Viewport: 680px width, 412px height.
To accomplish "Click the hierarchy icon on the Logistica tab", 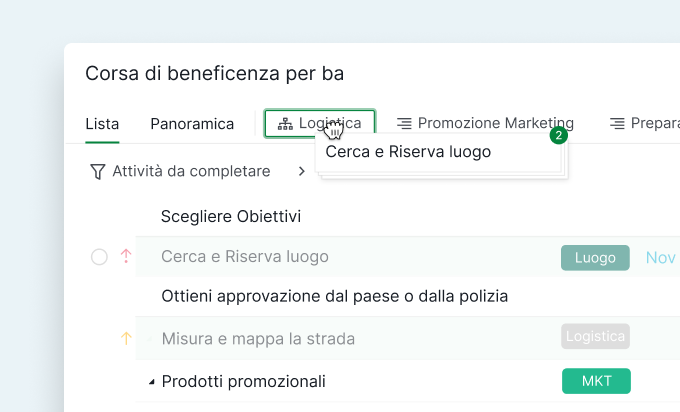I will [x=285, y=124].
